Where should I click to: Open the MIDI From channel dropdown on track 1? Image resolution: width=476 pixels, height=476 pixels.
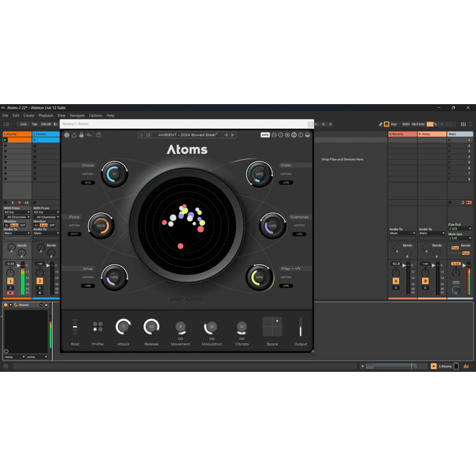pyautogui.click(x=17, y=217)
